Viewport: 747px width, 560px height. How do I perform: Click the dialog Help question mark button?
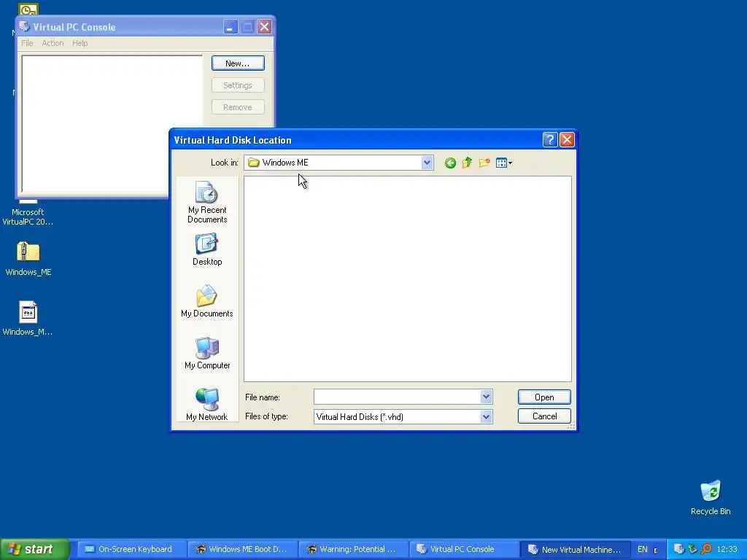coord(550,139)
